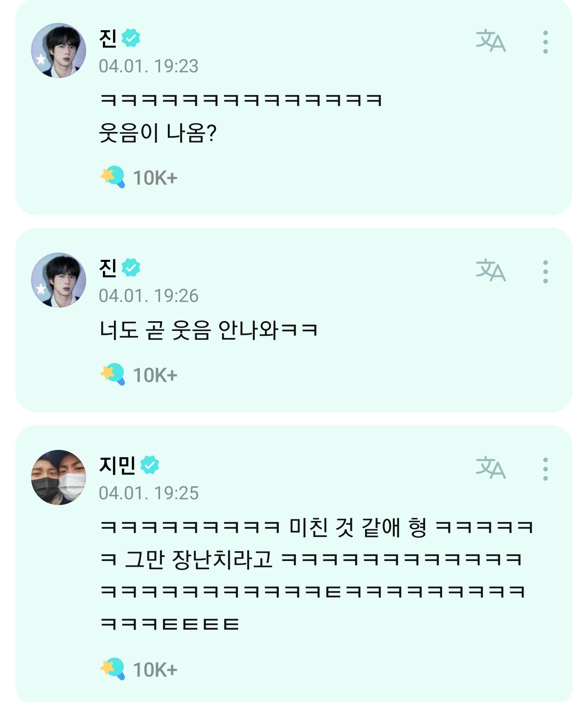Tap the 04.01. 19:25 timestamp

coord(149,493)
